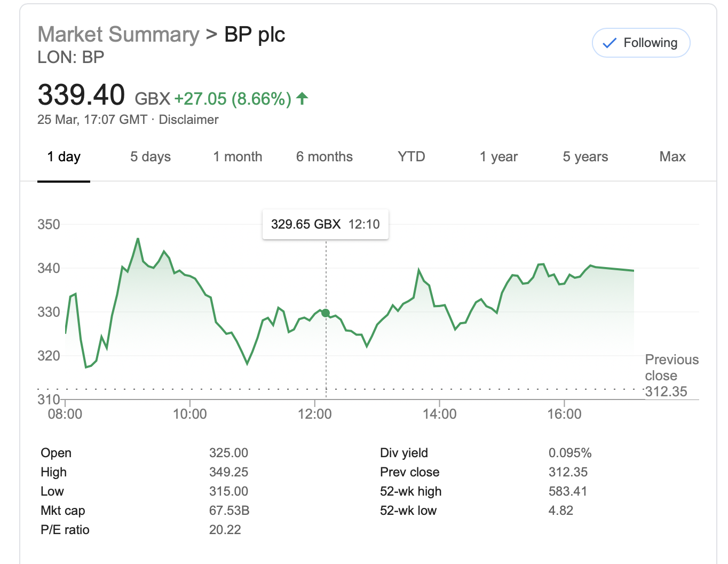Click the green up arrow icon
Screen dimensions: 728x564
[302, 98]
